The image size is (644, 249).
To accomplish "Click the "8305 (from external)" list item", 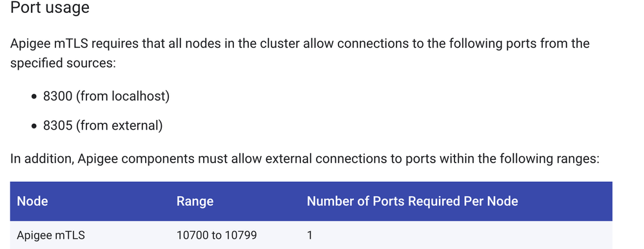I will point(103,125).
